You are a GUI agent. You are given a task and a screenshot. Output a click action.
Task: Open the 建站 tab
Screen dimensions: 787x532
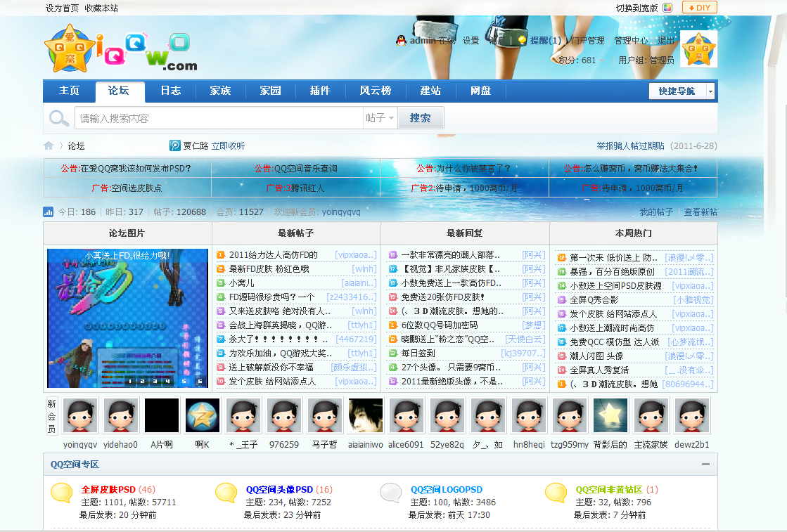click(x=430, y=91)
